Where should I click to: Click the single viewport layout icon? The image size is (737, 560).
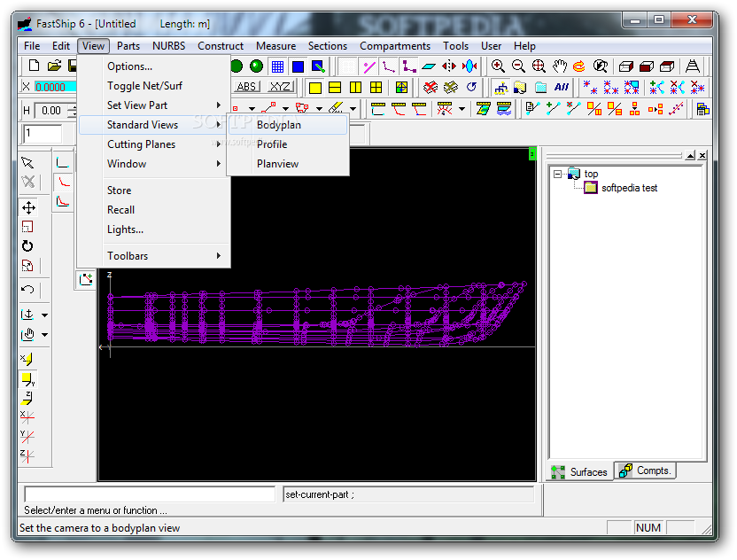click(x=315, y=88)
